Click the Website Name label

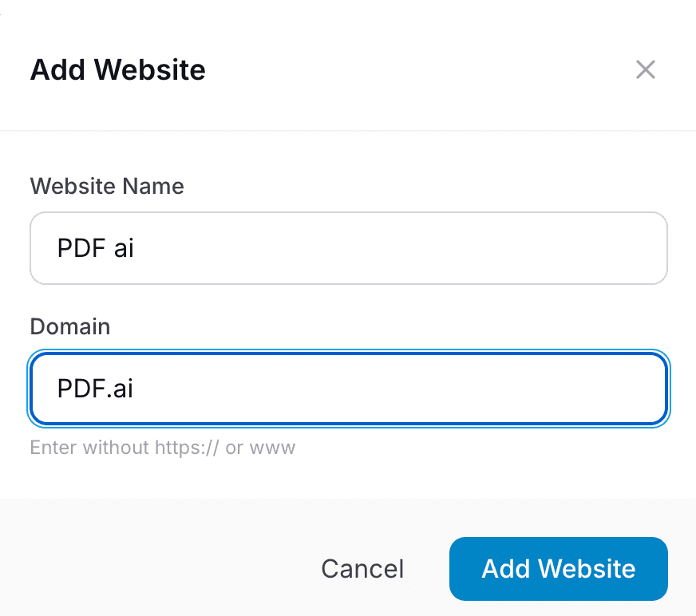106,186
